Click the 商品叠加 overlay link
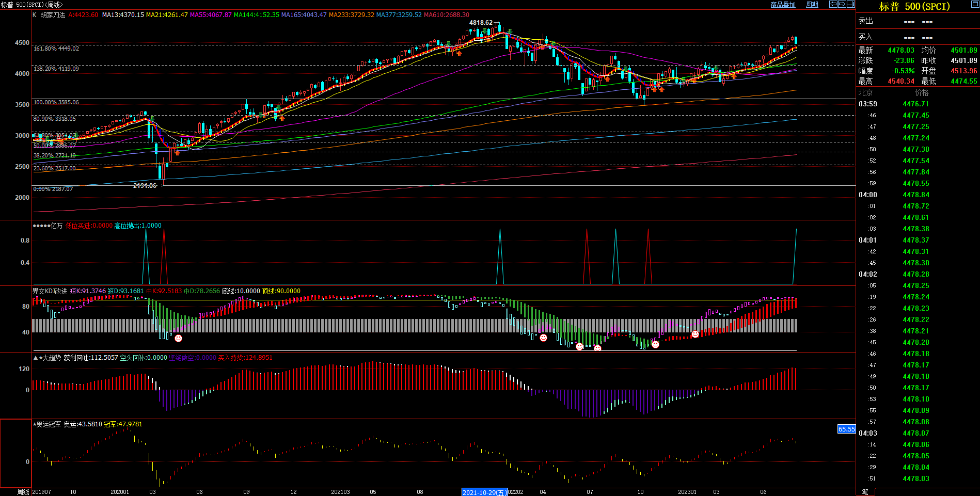 [x=783, y=5]
